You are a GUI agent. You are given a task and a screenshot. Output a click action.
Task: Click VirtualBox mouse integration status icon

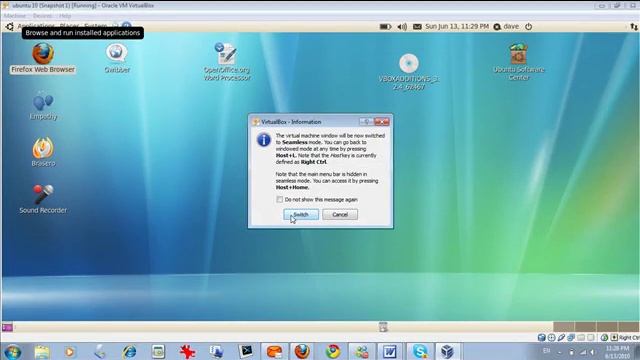604,338
